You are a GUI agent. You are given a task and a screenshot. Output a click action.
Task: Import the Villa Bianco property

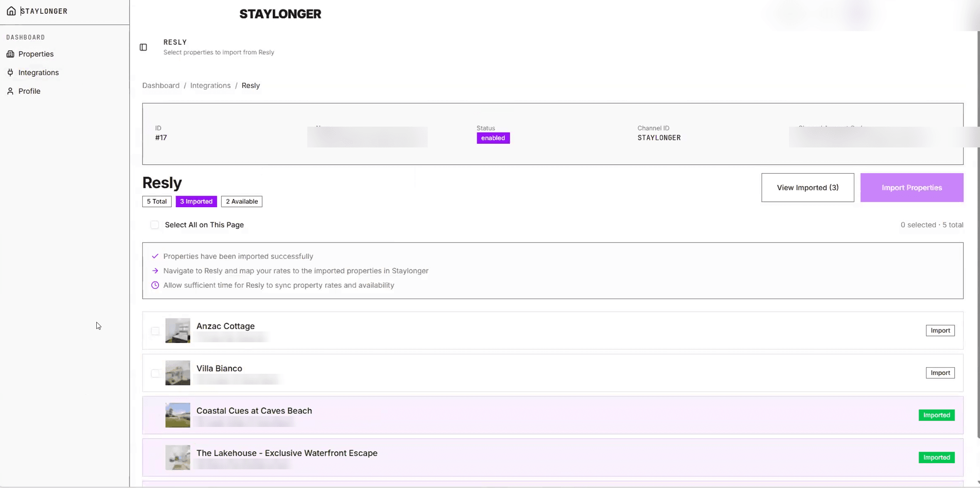(x=940, y=373)
